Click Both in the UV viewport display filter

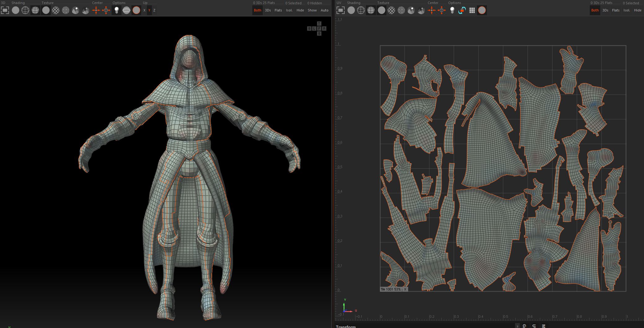click(x=595, y=10)
